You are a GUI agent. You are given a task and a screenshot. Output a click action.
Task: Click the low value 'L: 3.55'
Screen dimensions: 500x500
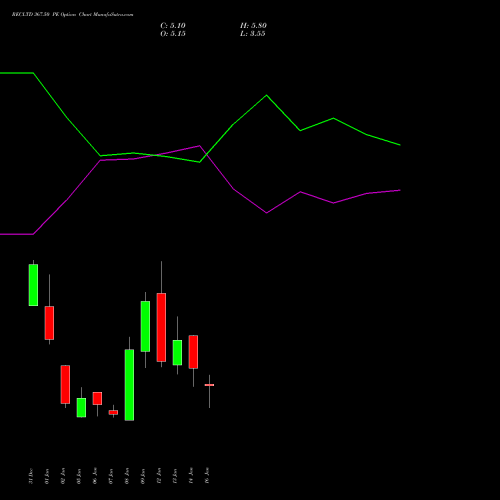[253, 34]
